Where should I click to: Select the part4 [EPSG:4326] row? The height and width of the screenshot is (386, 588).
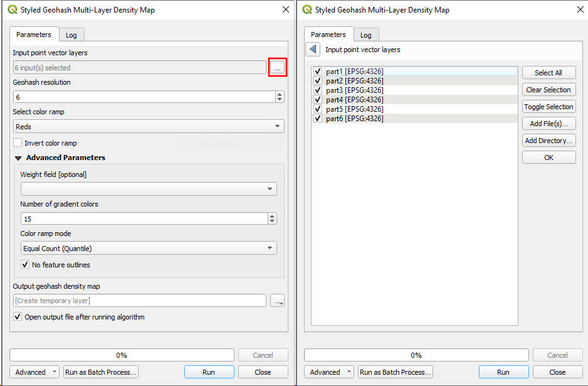(415, 99)
